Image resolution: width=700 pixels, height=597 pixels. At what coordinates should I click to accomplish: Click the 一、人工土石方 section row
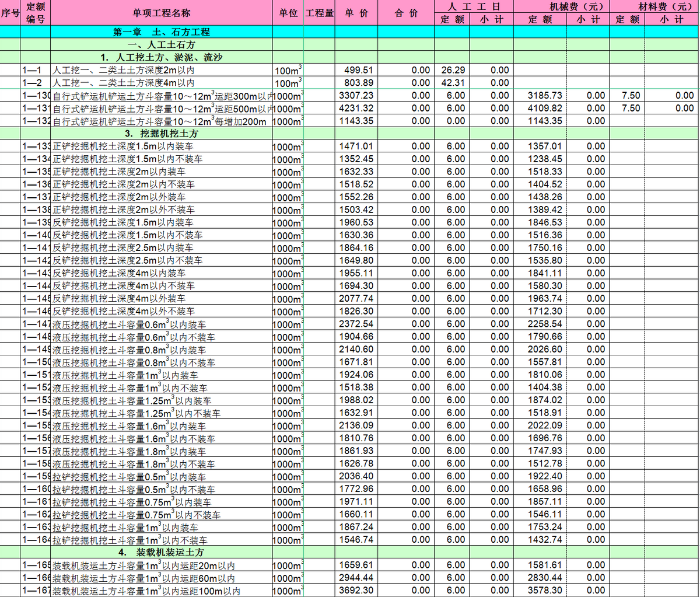(x=162, y=45)
